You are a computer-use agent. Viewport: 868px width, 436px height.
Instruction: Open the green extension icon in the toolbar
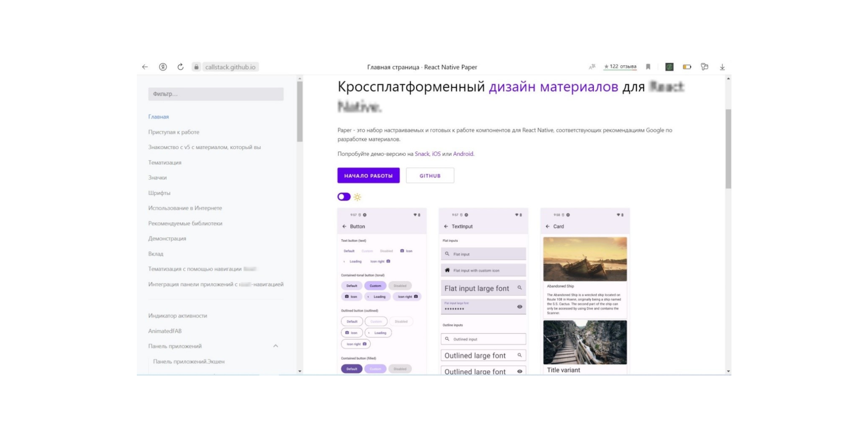669,67
